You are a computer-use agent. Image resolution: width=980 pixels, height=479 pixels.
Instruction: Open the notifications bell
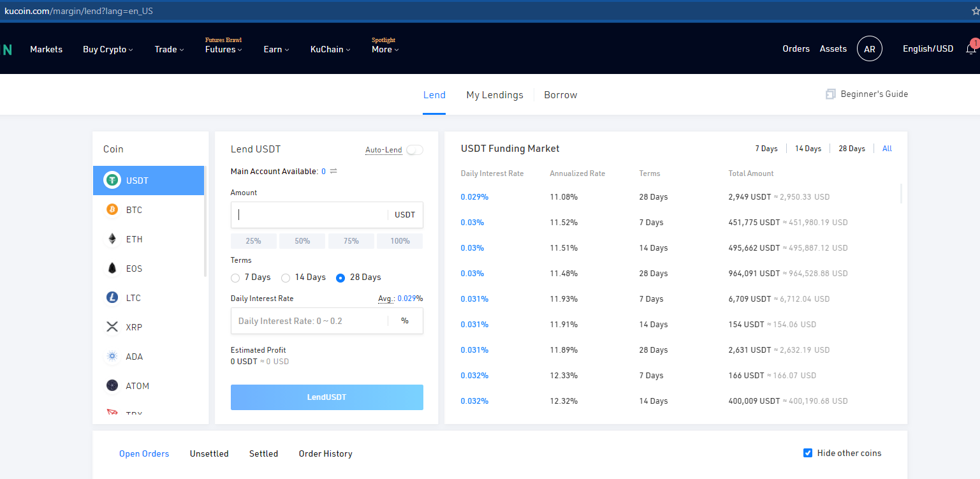[971, 49]
